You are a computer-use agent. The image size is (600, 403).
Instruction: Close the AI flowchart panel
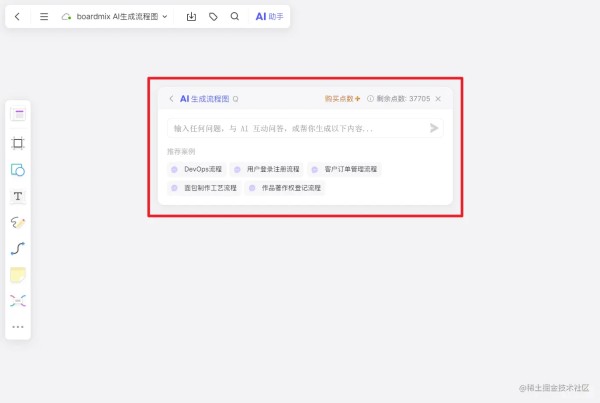pyautogui.click(x=438, y=99)
